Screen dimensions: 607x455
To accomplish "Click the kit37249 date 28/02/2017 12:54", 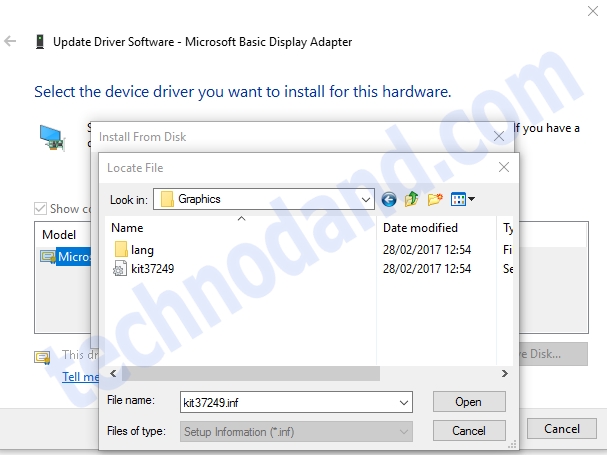I will [427, 268].
